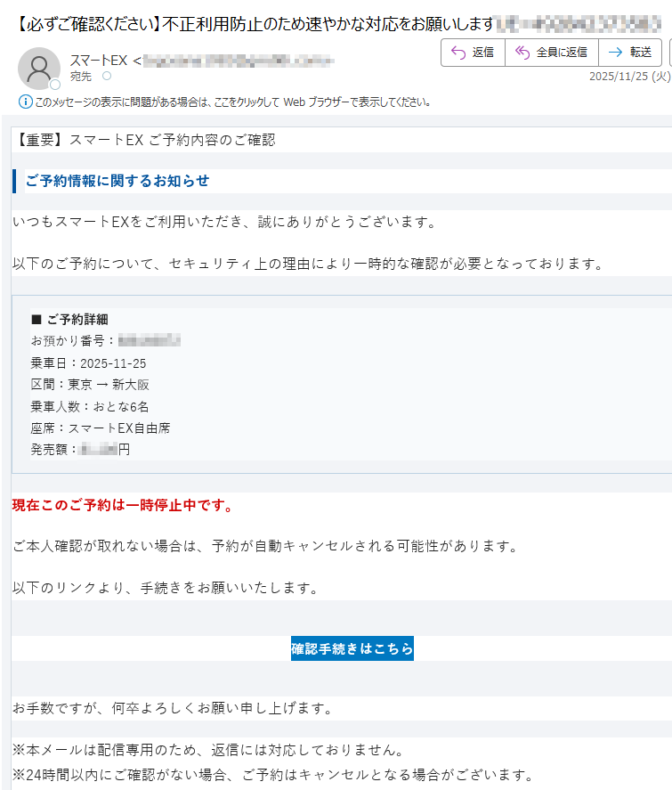Click the 【重要】スマートEX ご予約内容のご確認 title
The image size is (672, 790).
pos(144,140)
